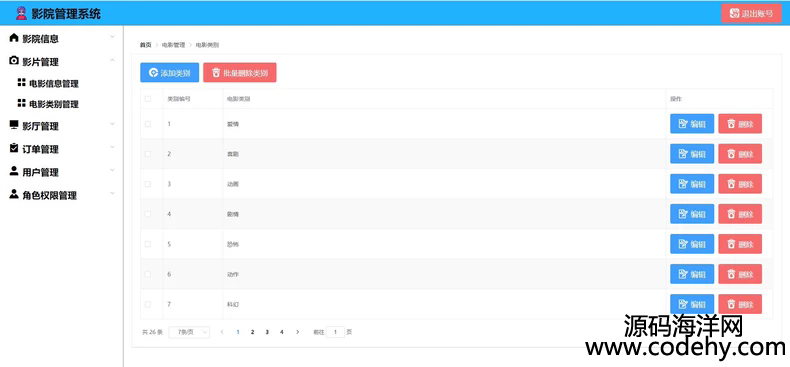
Task: Open the 7条/页 page size dropdown
Action: pyautogui.click(x=189, y=332)
